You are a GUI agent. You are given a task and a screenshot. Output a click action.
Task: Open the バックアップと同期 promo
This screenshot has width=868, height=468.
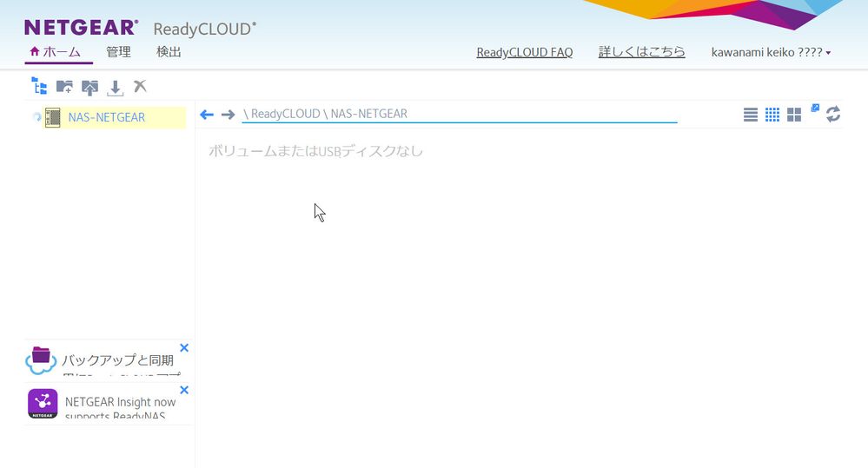coord(117,360)
